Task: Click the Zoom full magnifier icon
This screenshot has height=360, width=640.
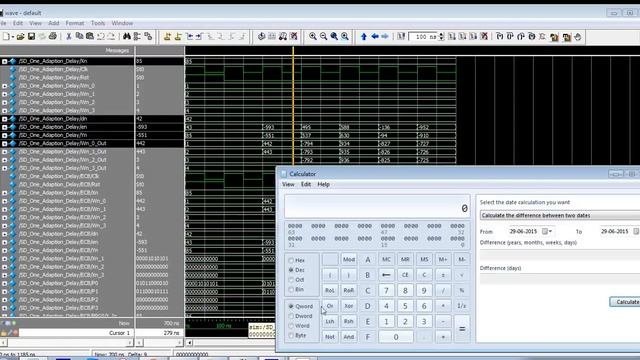Action: point(334,37)
